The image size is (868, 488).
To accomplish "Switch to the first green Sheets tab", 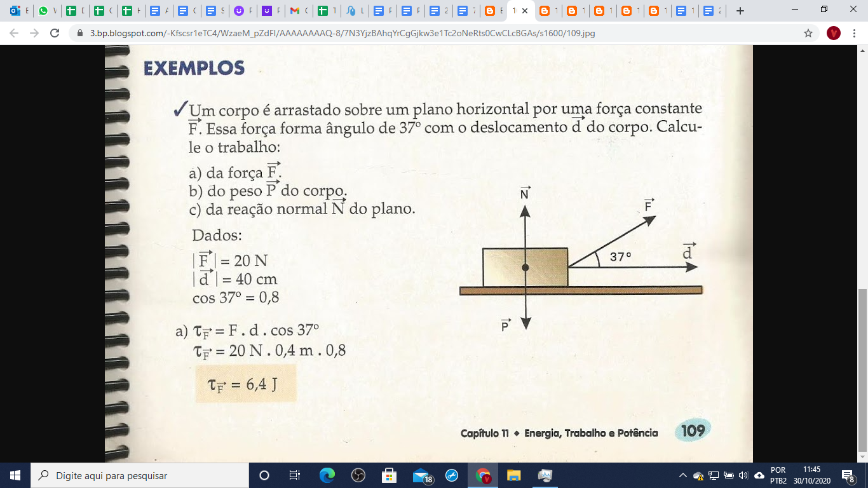I will click(74, 11).
